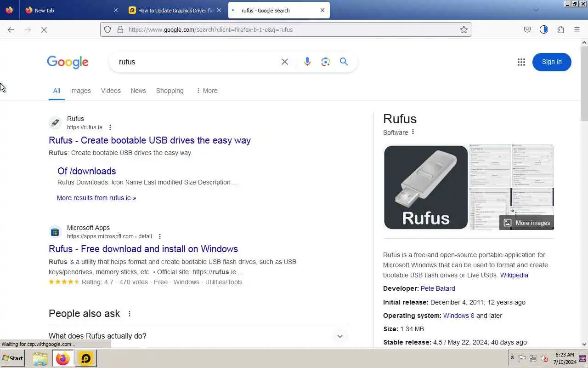Open the muted volume tray icon

(x=544, y=358)
